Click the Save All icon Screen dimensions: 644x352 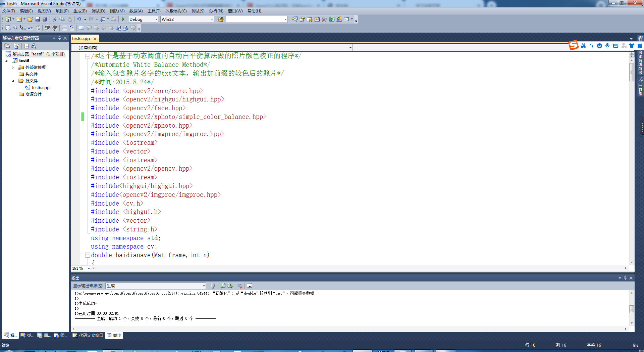click(45, 19)
